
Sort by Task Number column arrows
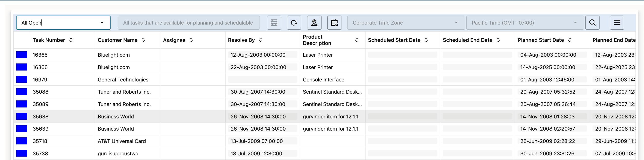(71, 40)
